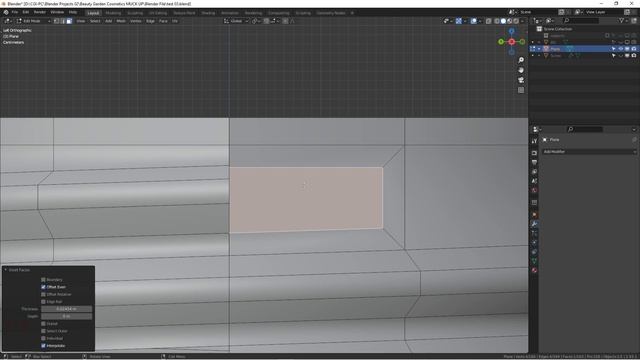This screenshot has width=640, height=360.
Task: Enable Offset Relative checkbox
Action: 43,294
